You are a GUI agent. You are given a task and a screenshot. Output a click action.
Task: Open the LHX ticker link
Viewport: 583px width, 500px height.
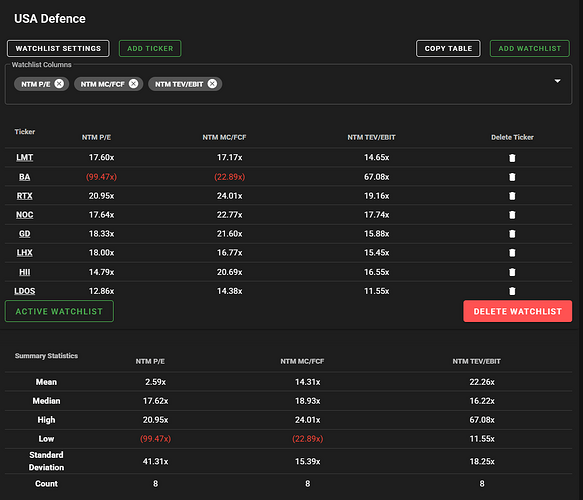25,253
